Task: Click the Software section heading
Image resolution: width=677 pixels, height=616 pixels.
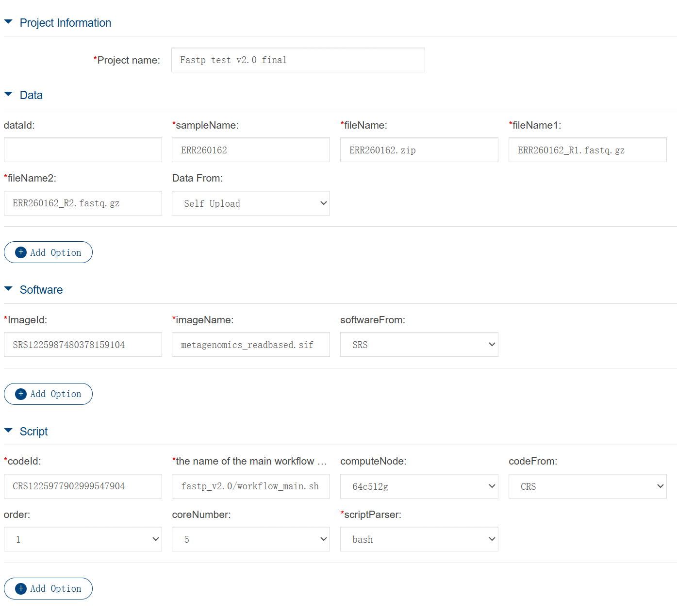Action: coord(41,290)
